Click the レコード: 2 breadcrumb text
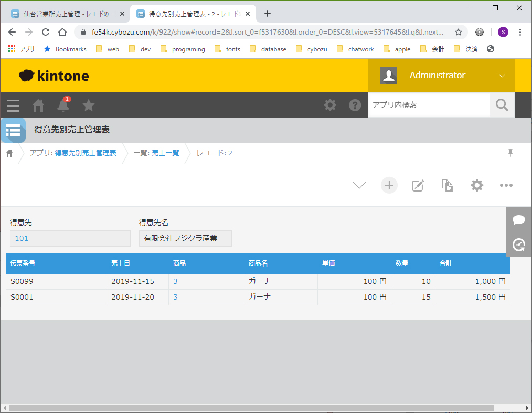This screenshot has width=532, height=413. 215,153
